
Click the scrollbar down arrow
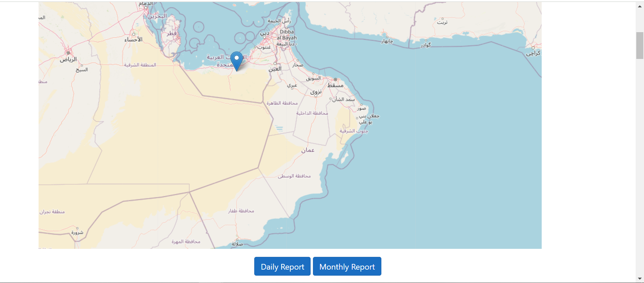pos(640,279)
